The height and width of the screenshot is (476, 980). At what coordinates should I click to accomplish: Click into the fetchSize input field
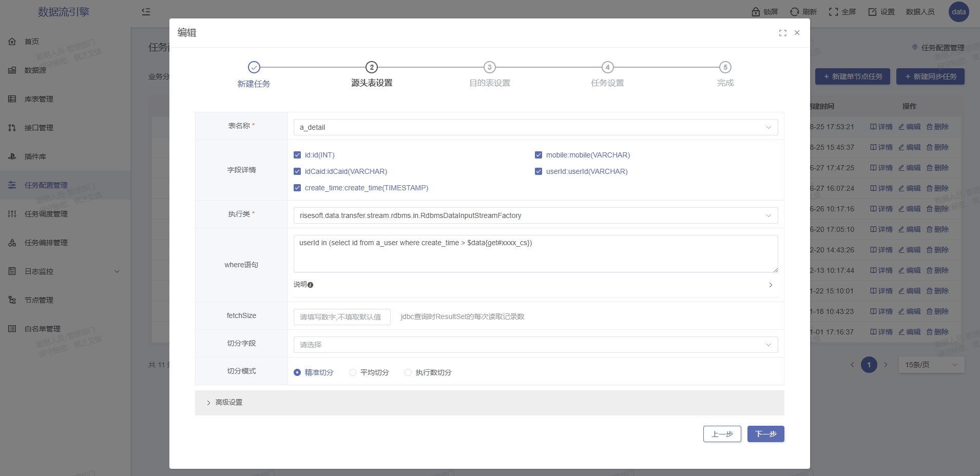coord(341,317)
